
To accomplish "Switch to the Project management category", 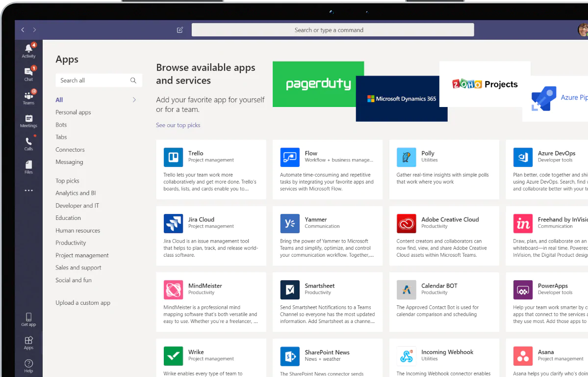I will pyautogui.click(x=82, y=255).
